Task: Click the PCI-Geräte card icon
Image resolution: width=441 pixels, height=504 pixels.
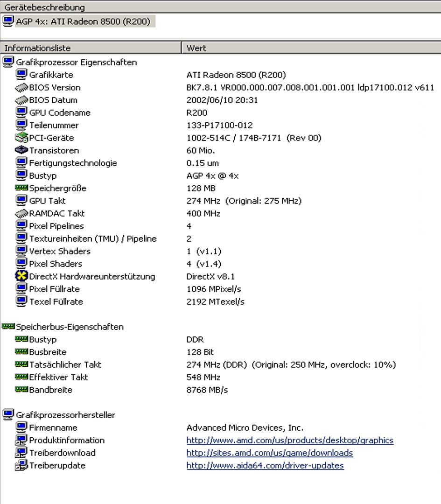Action: tap(21, 138)
